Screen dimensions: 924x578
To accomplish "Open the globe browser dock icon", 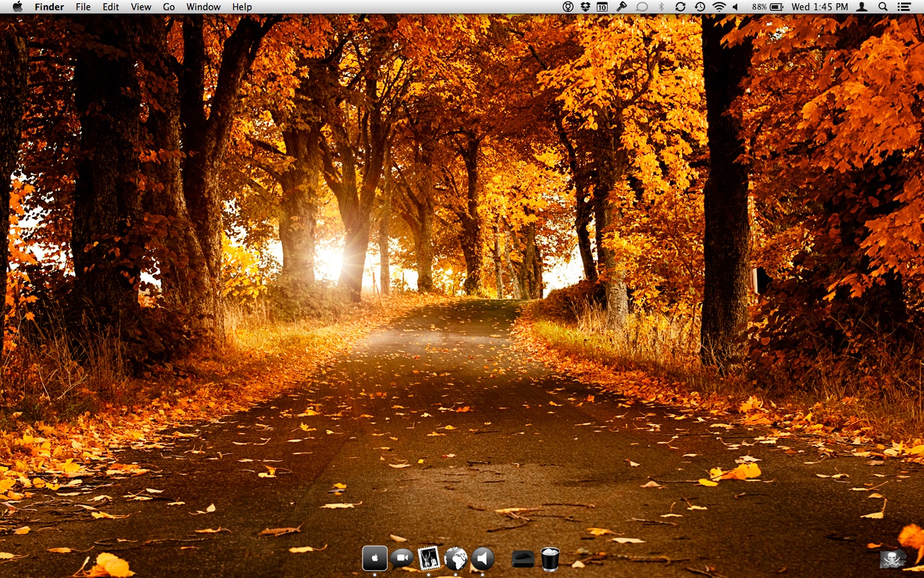I will pos(456,559).
